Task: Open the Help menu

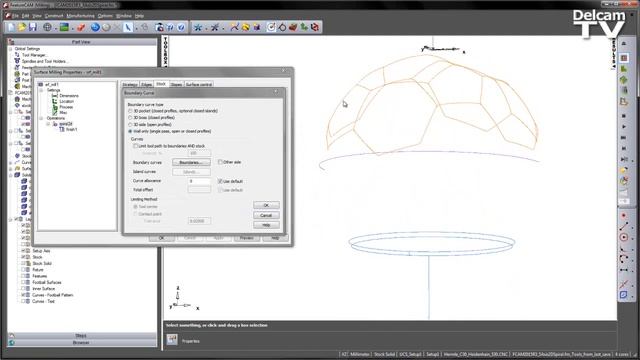Action: [139, 16]
